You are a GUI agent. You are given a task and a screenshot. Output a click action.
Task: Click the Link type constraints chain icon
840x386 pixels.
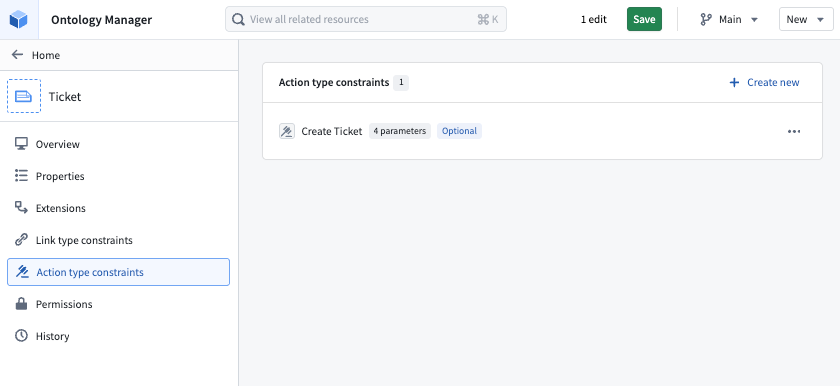[x=21, y=240]
